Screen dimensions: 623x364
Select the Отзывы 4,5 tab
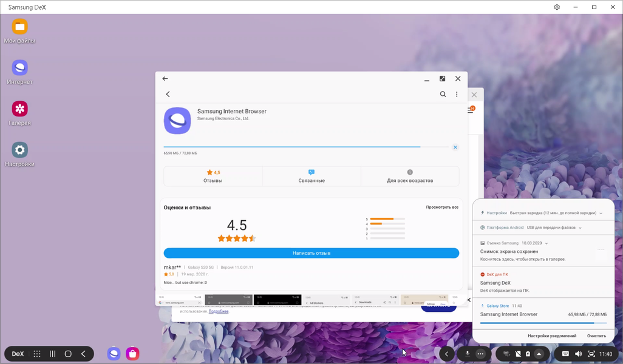[x=213, y=176]
